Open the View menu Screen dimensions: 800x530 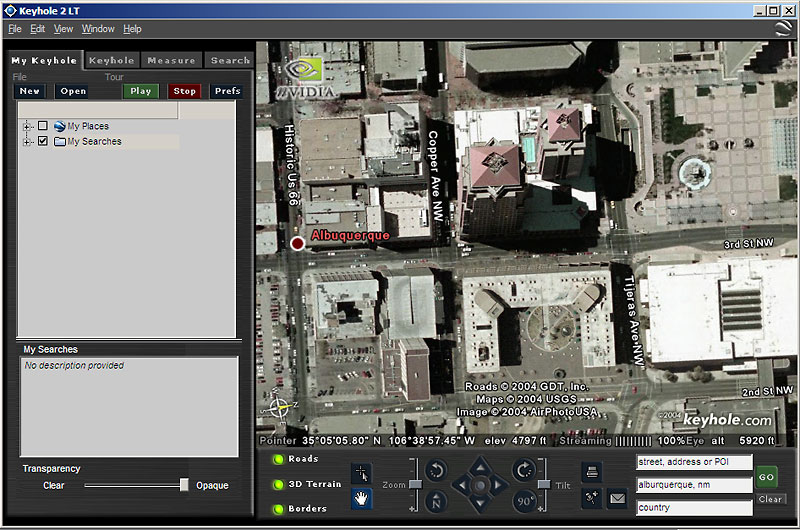point(63,29)
